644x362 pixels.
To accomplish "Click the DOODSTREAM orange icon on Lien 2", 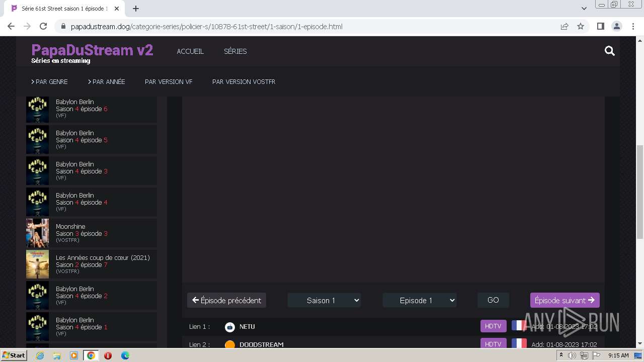I will [229, 344].
